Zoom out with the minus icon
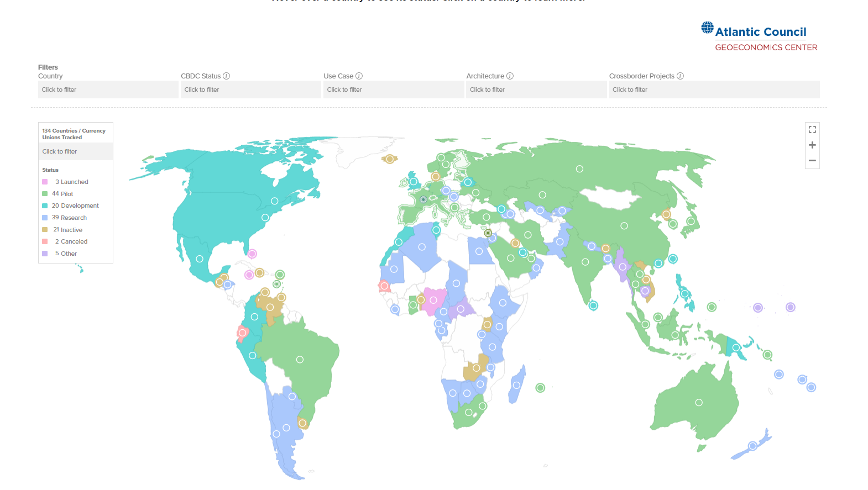The height and width of the screenshot is (490, 868). 812,161
